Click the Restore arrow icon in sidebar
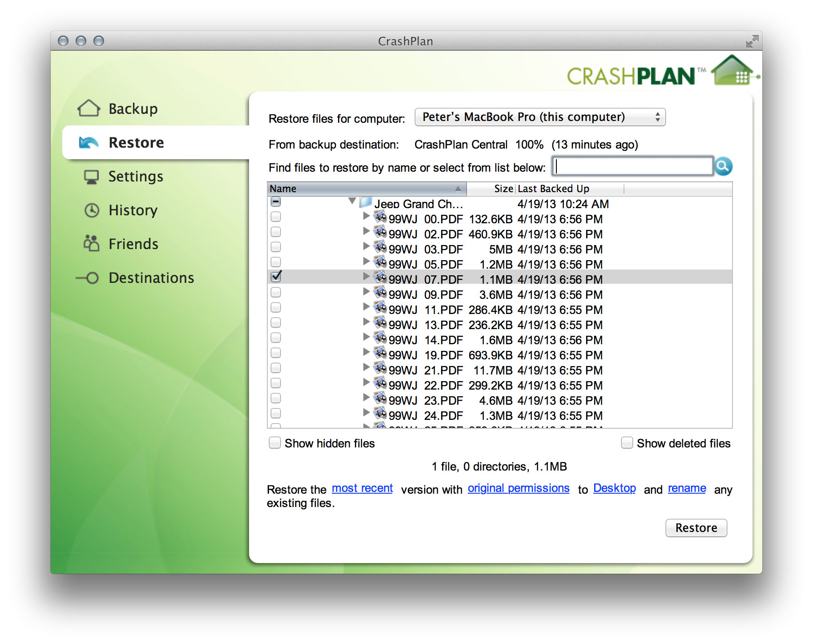 pyautogui.click(x=89, y=142)
